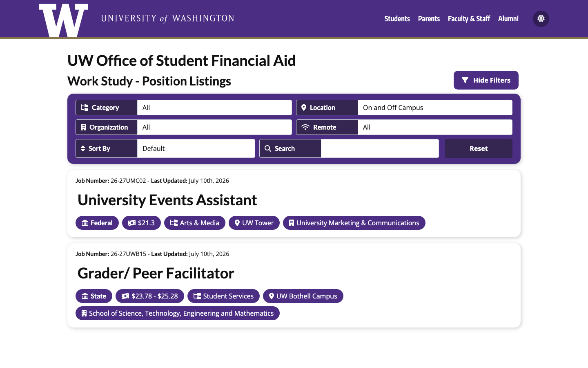Open the Sort By dropdown set to Default
The width and height of the screenshot is (588, 368).
[196, 148]
